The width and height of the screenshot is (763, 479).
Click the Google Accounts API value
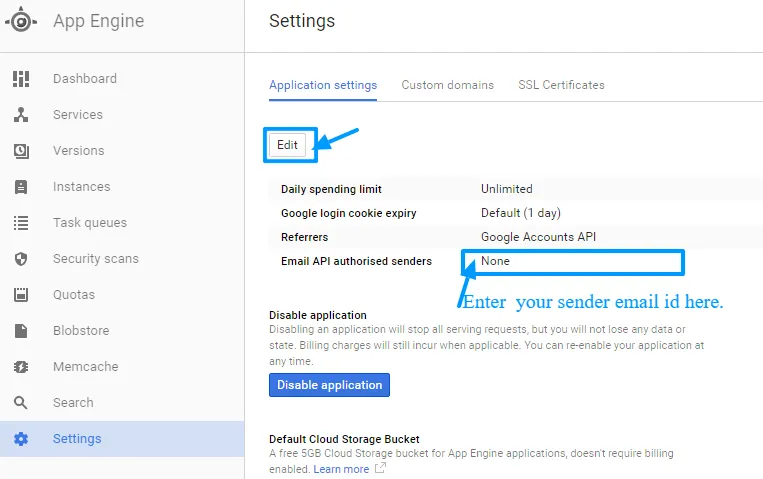[539, 237]
